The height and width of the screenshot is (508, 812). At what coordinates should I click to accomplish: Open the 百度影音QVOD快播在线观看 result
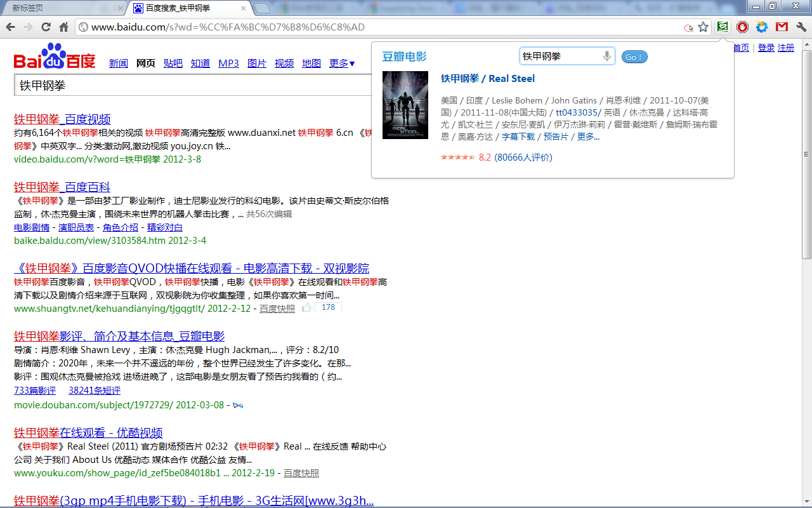192,268
